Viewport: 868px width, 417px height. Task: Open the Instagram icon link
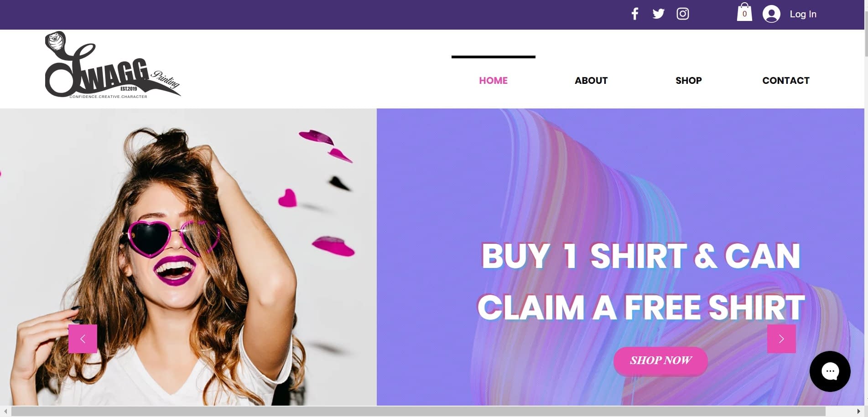682,14
